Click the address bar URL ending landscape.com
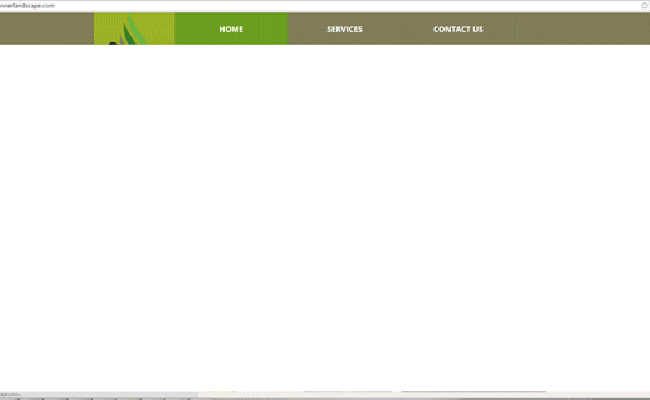The image size is (650, 400). [27, 5]
